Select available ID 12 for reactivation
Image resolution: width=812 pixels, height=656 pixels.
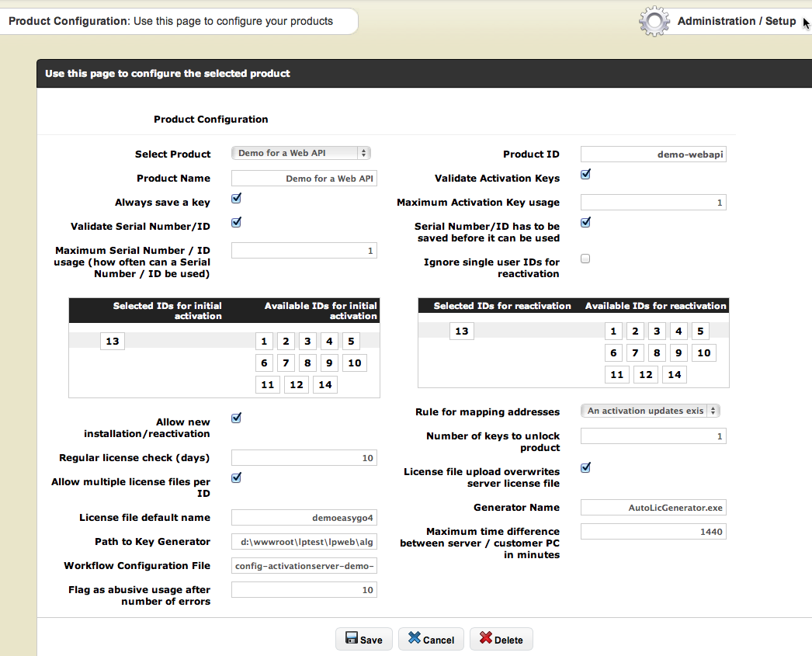point(646,375)
